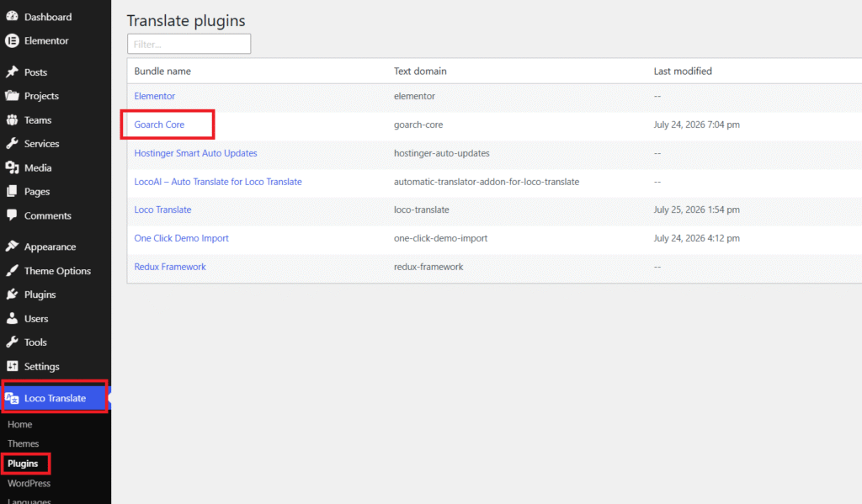Open the Redux Framework bundle link

170,267
